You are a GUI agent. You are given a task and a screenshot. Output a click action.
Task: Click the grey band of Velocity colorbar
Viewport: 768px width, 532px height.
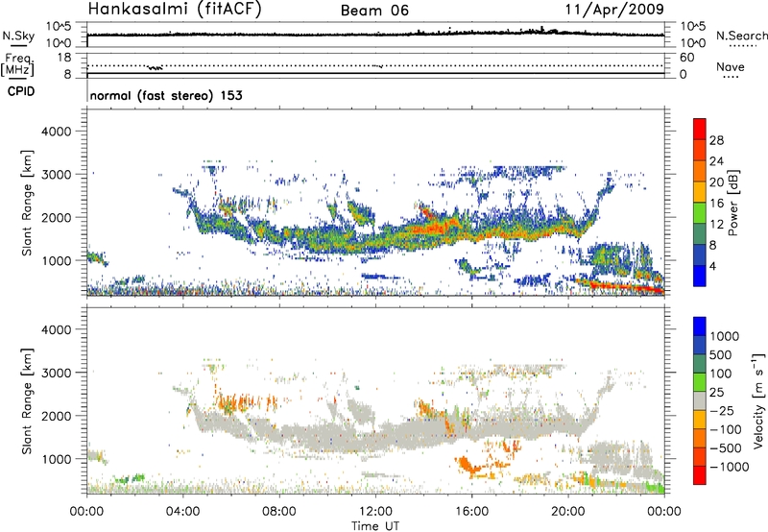click(x=700, y=401)
